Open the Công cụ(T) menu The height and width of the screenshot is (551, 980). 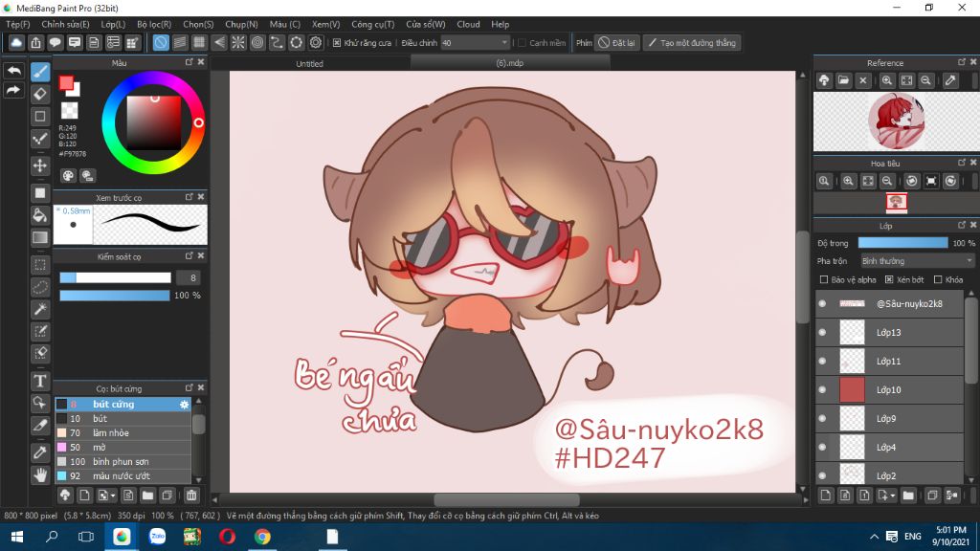372,24
